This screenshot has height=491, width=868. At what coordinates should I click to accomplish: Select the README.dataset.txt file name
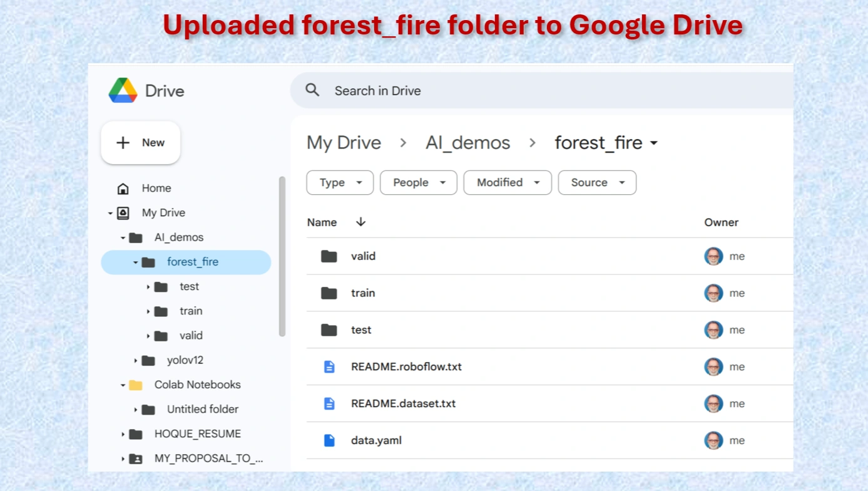(x=403, y=403)
